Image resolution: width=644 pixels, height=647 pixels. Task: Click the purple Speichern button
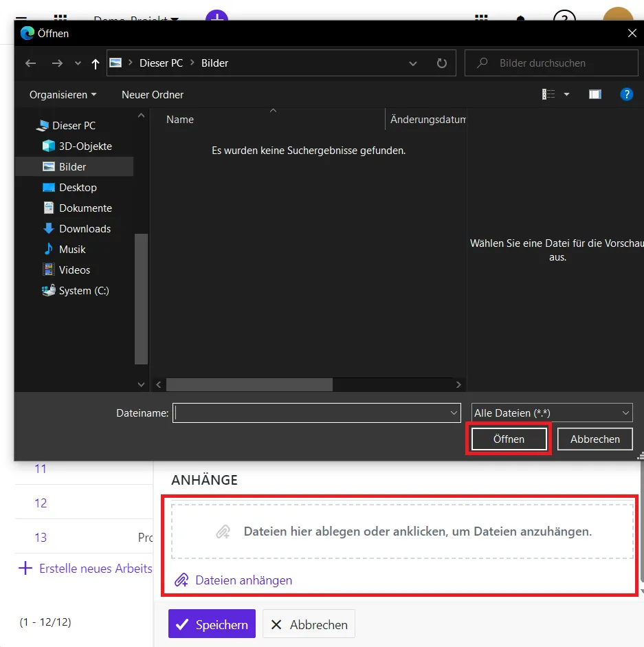click(x=212, y=624)
